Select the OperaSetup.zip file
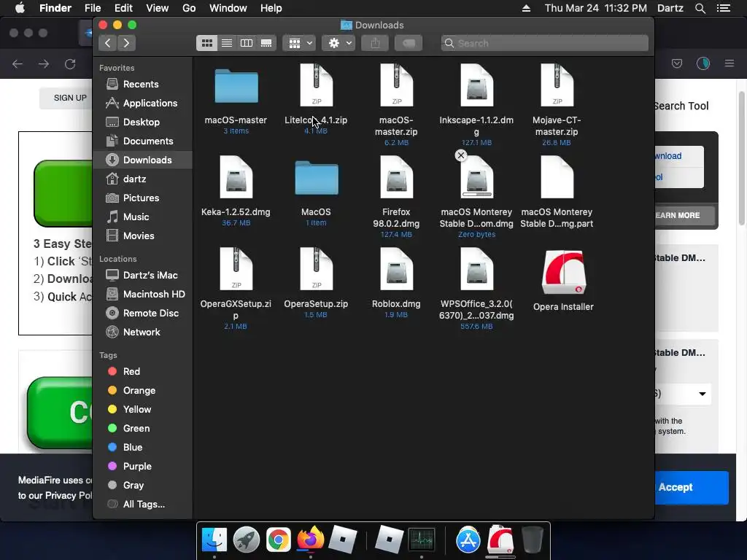The height and width of the screenshot is (560, 747). pos(317,270)
